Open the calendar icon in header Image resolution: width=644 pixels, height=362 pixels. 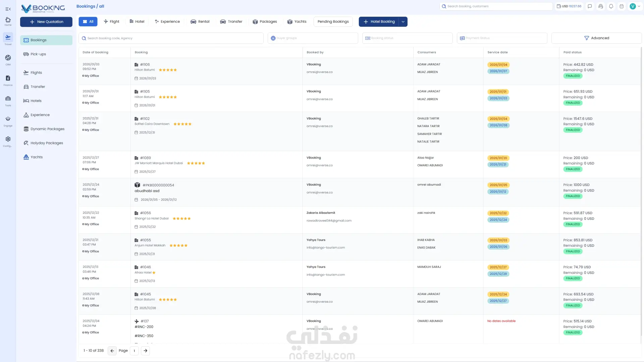click(622, 6)
